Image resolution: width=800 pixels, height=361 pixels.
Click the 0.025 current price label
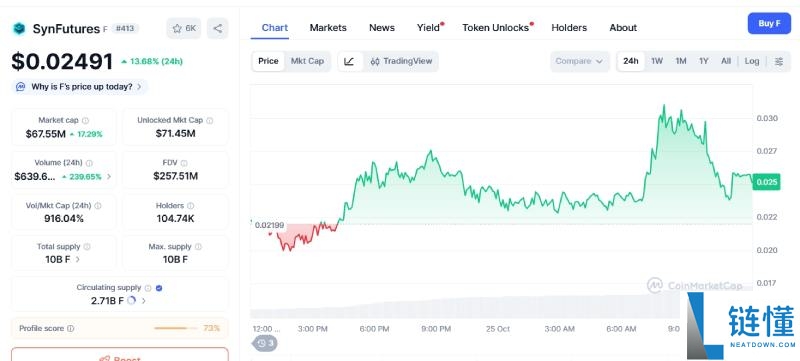[x=766, y=182]
